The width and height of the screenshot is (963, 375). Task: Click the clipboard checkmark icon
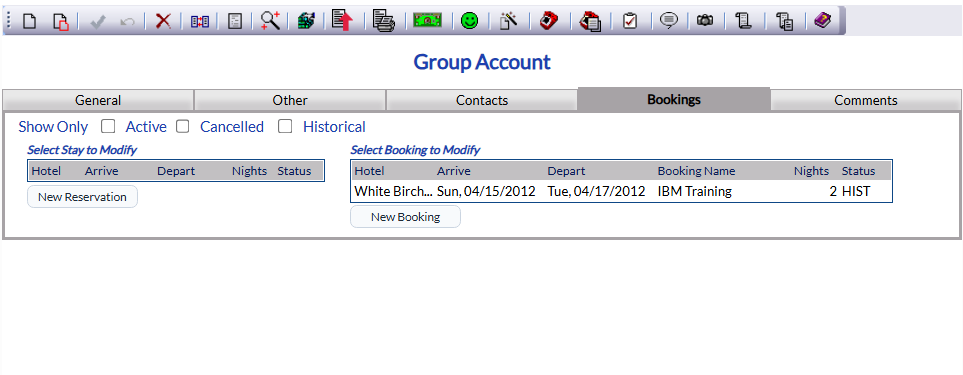630,21
